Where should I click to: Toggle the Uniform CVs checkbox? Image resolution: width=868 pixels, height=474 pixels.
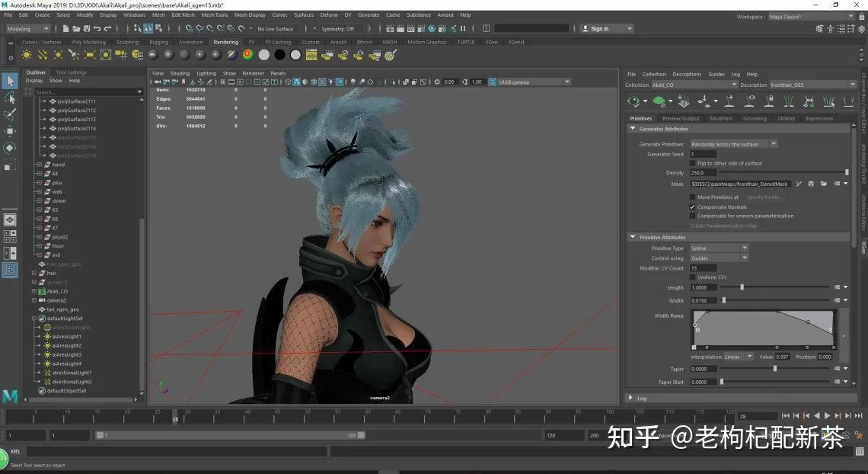click(692, 277)
